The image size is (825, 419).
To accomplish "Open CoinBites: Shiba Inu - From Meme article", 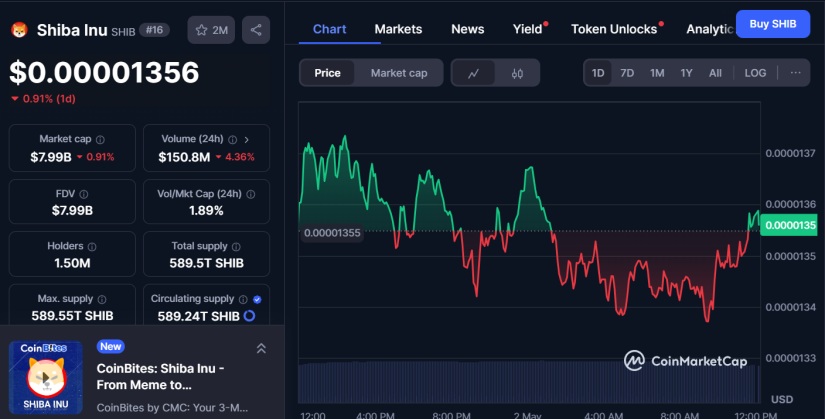I will (160, 376).
